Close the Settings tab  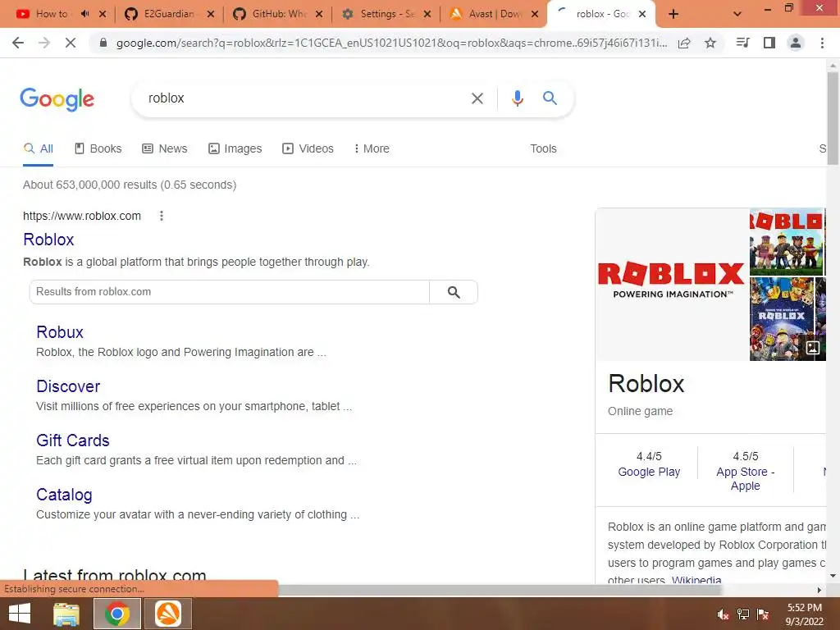427,14
